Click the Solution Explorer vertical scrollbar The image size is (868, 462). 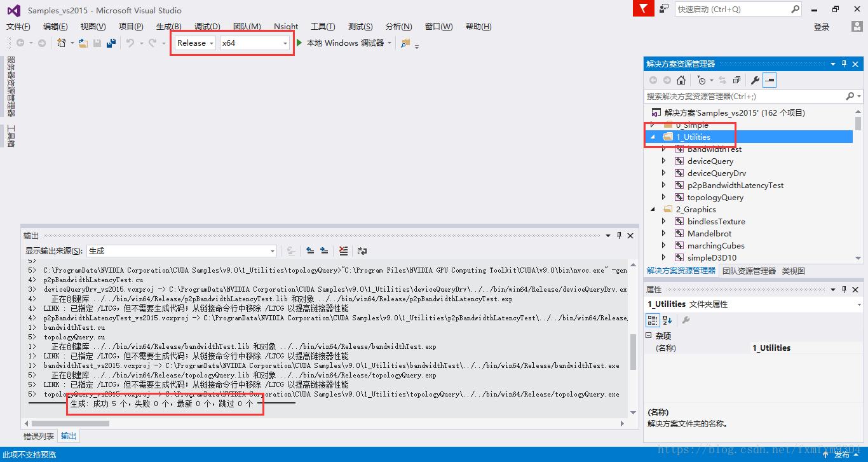point(858,184)
